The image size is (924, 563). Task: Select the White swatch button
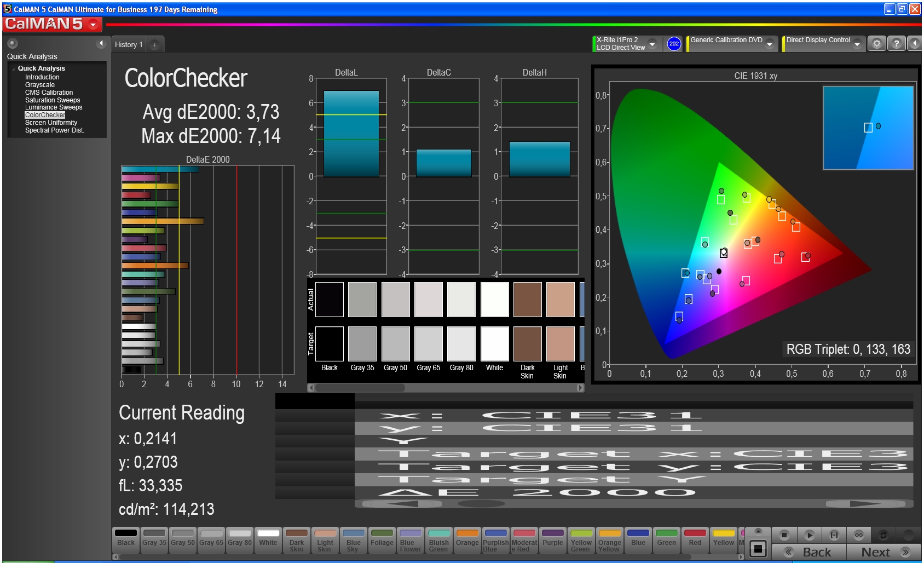tap(268, 541)
